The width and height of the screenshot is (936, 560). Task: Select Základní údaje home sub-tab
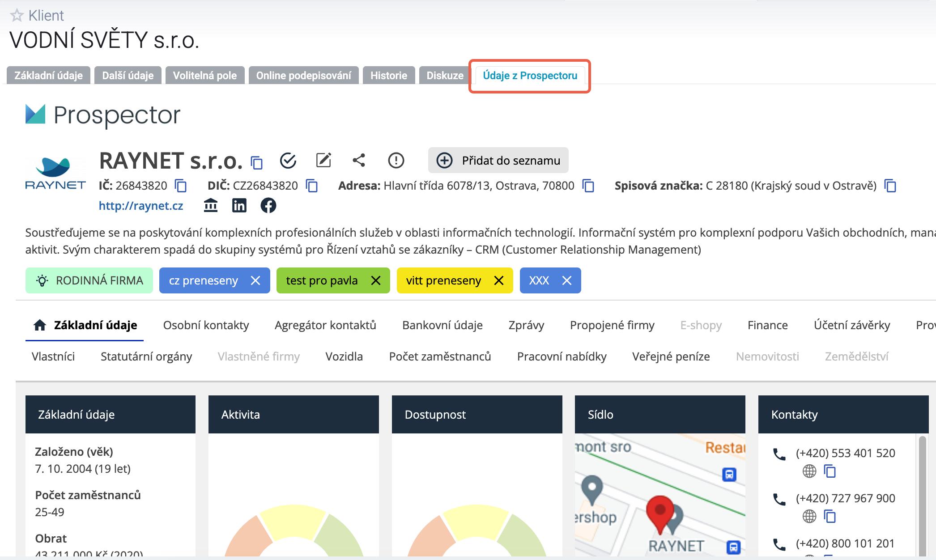(x=85, y=325)
